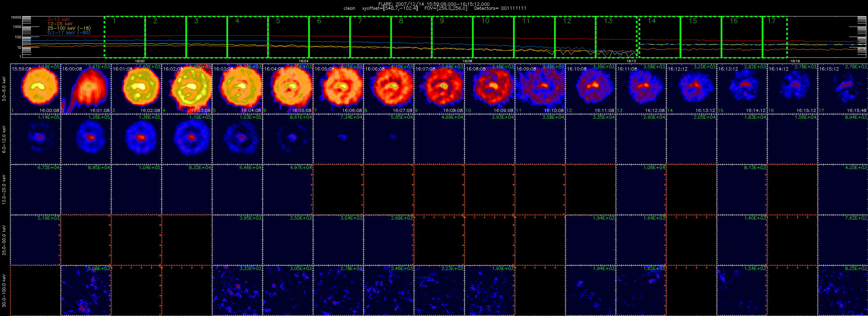Open the 3-6 keV image starting 16:02:08

coord(187,88)
